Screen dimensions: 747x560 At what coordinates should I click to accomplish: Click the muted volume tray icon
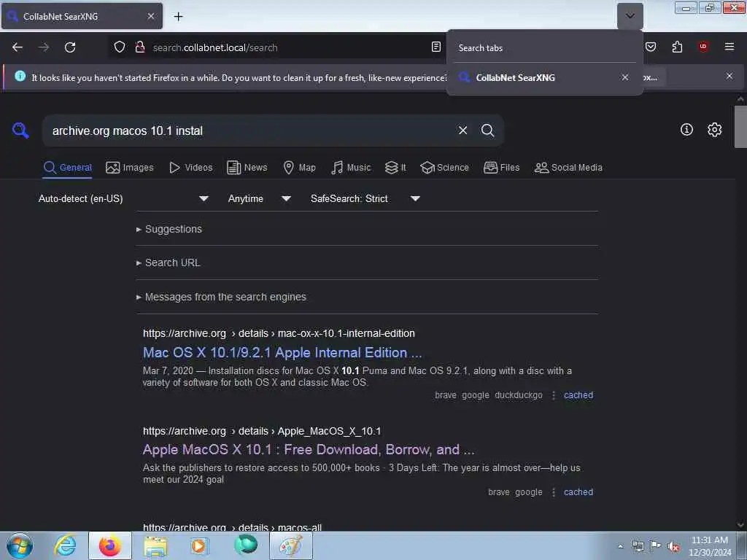pyautogui.click(x=673, y=547)
